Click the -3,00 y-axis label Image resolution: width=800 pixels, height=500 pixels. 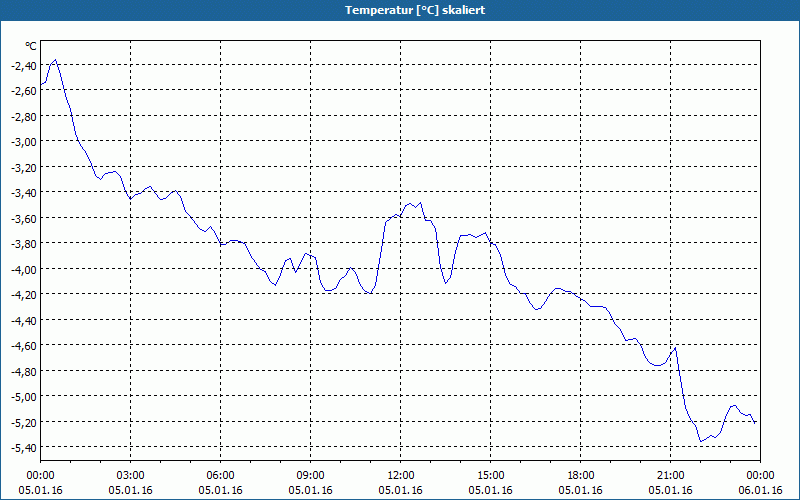pos(23,141)
